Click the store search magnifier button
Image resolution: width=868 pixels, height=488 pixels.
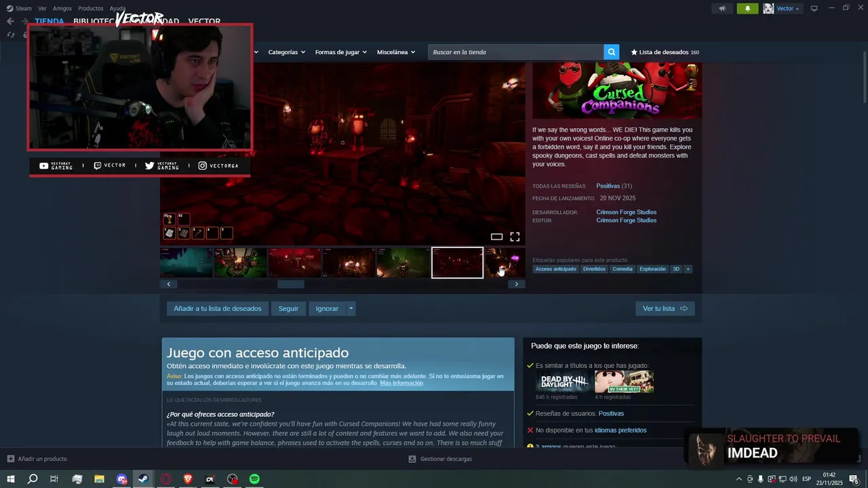point(612,52)
